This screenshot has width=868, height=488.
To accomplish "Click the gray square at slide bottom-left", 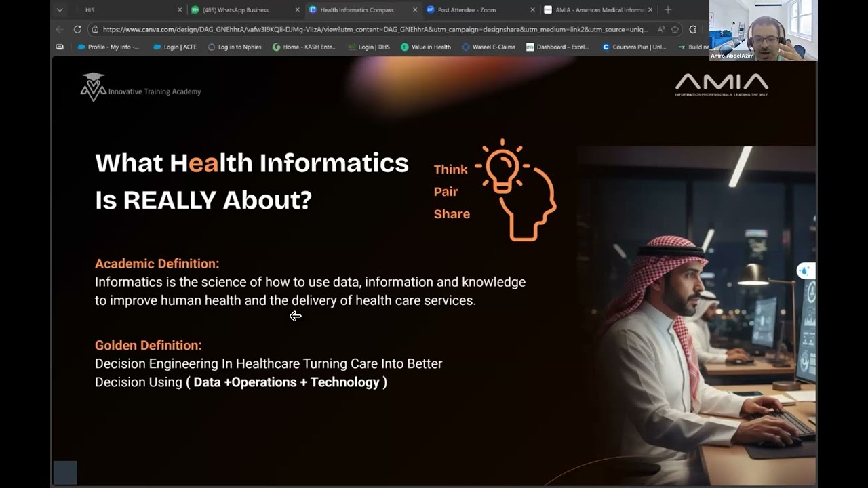I will point(65,472).
